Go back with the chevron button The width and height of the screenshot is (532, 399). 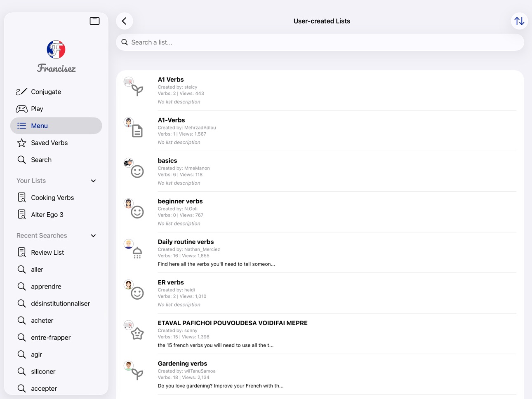(x=125, y=21)
